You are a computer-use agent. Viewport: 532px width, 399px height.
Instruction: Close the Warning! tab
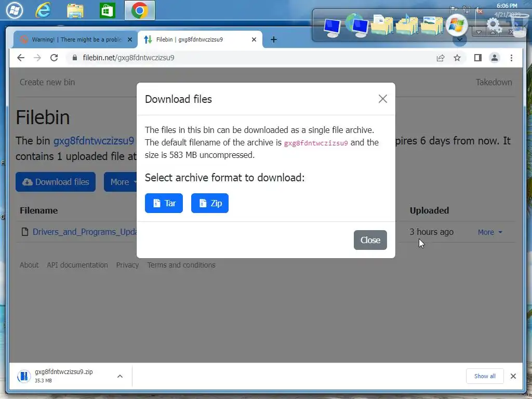pyautogui.click(x=129, y=39)
